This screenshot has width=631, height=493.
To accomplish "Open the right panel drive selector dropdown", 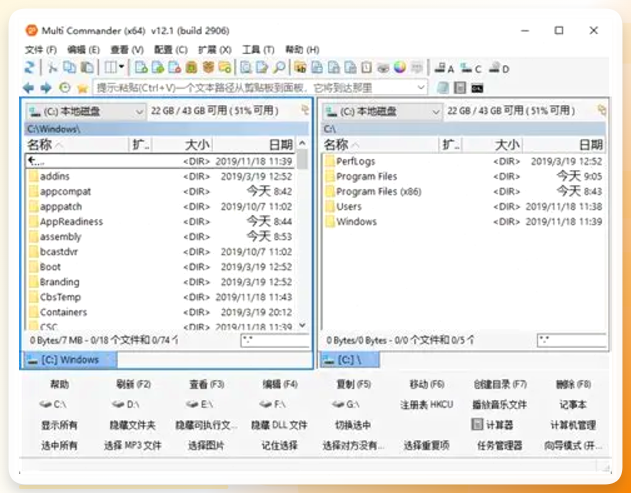I will point(381,111).
